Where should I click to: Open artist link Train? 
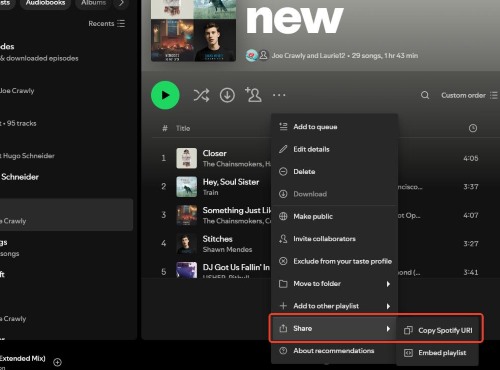click(x=210, y=192)
